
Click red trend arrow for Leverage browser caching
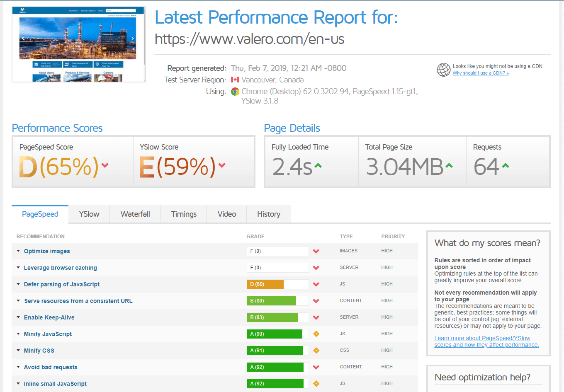[x=316, y=268]
